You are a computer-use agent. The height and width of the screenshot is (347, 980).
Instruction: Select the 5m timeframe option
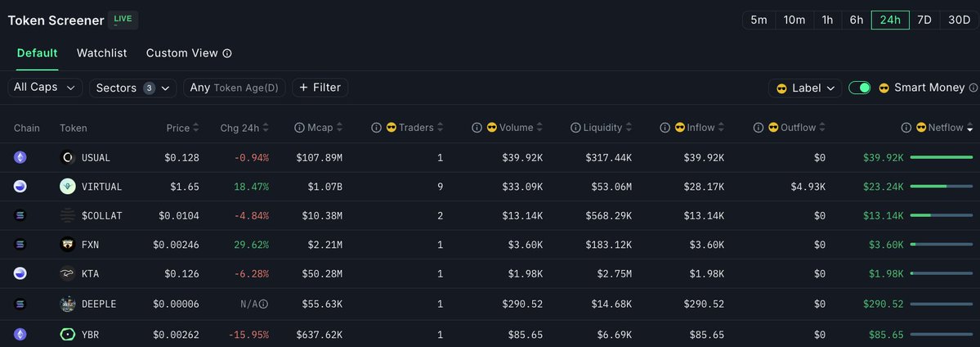tap(758, 20)
